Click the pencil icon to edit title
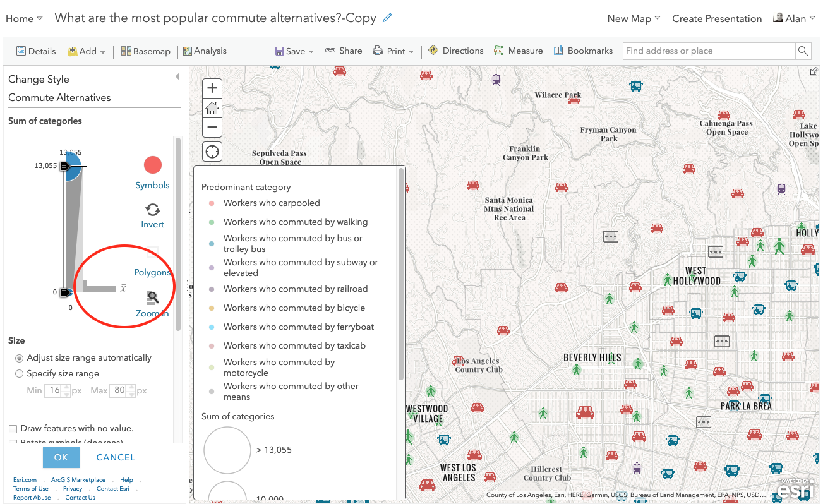The height and width of the screenshot is (504, 823). pos(388,18)
